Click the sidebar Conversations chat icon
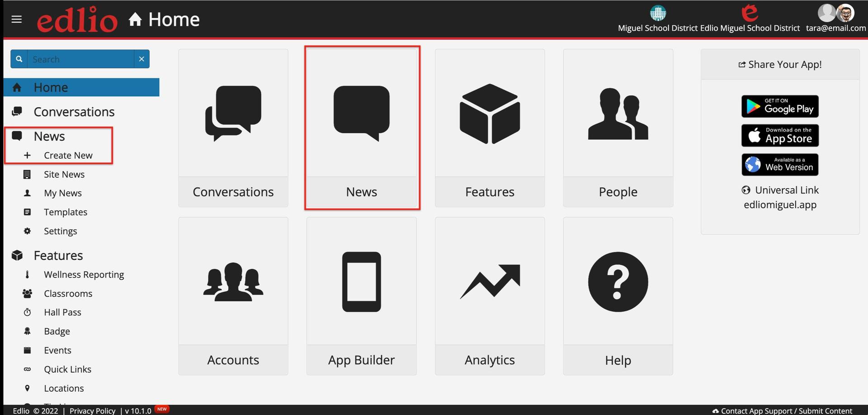This screenshot has height=415, width=868. click(17, 111)
